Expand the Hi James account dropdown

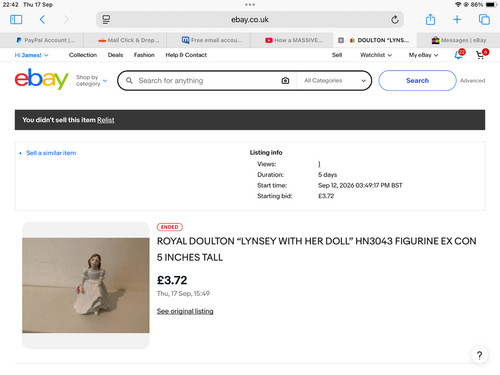coord(31,55)
